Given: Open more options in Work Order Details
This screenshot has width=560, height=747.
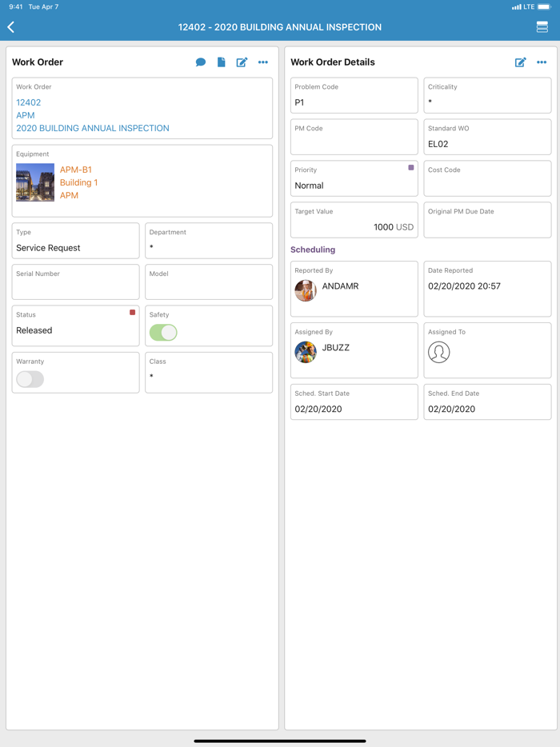Looking at the screenshot, I should pos(542,62).
